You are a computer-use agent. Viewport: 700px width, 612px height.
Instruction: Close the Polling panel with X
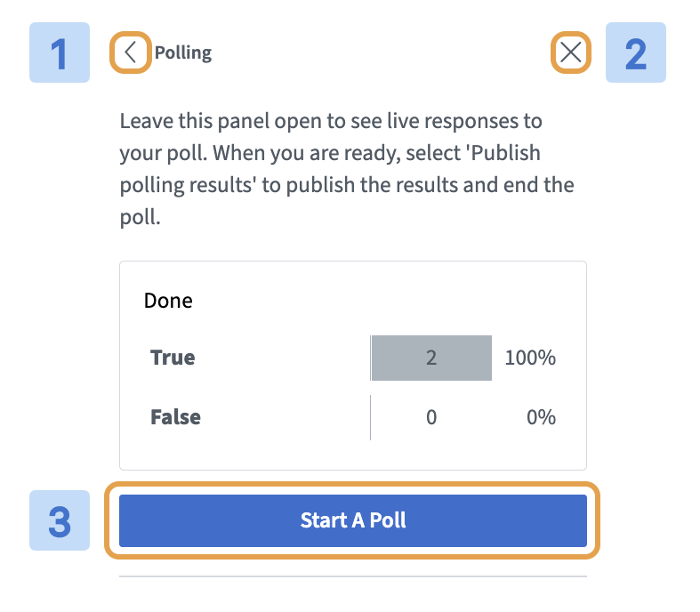(x=571, y=52)
